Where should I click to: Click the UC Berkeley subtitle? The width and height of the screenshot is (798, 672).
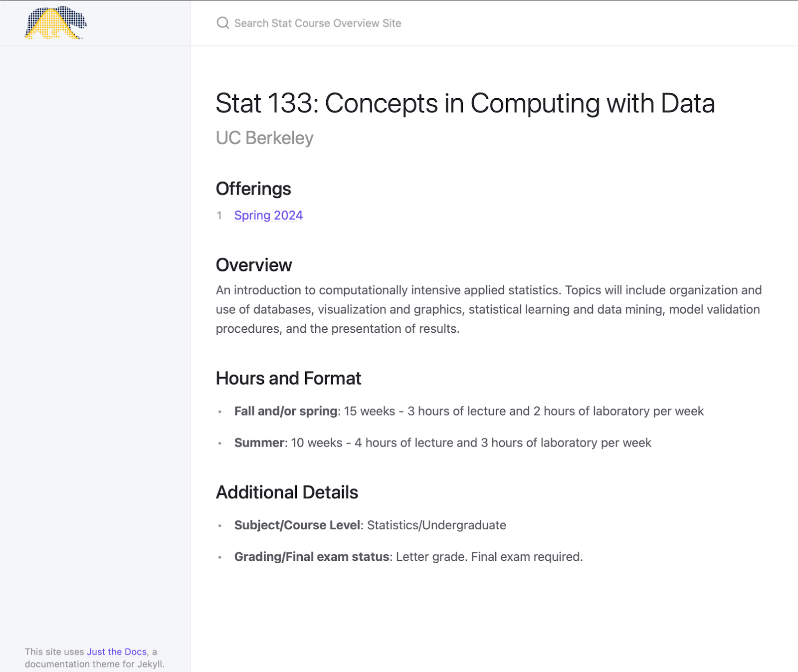click(264, 138)
